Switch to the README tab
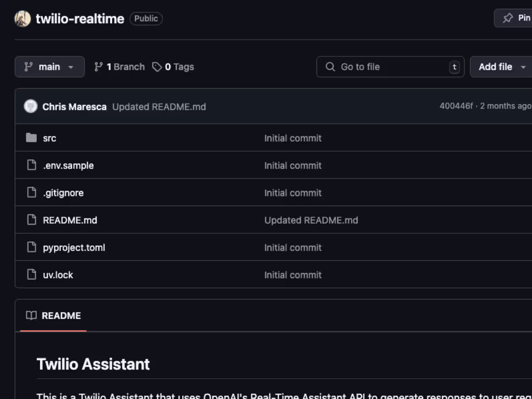This screenshot has height=399, width=532. pos(61,315)
